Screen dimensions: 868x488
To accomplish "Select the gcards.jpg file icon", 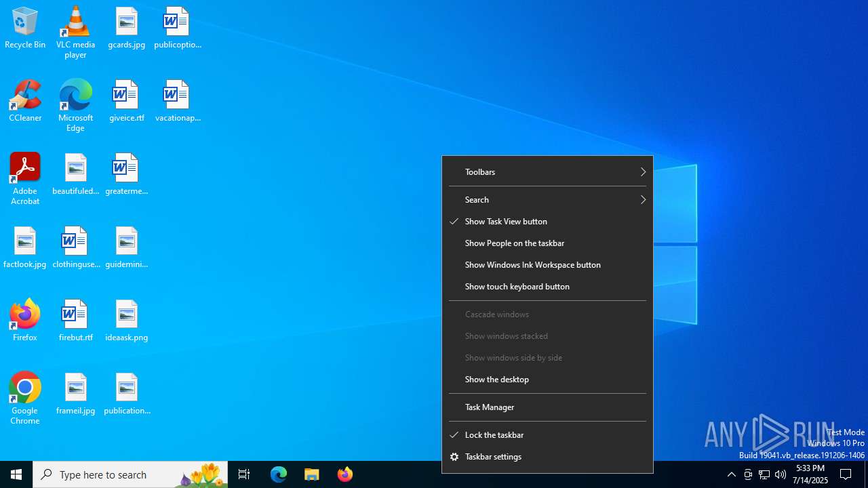I will (x=127, y=28).
